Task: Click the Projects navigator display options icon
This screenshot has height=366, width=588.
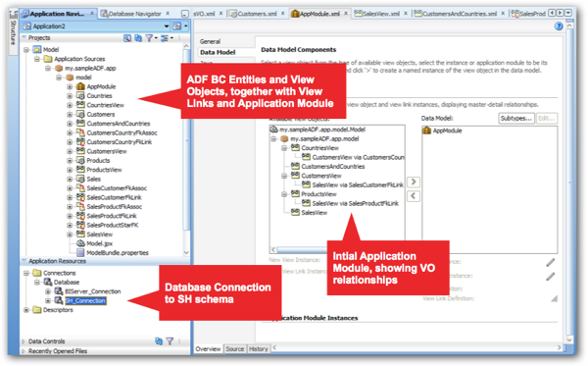Action: tap(165, 38)
